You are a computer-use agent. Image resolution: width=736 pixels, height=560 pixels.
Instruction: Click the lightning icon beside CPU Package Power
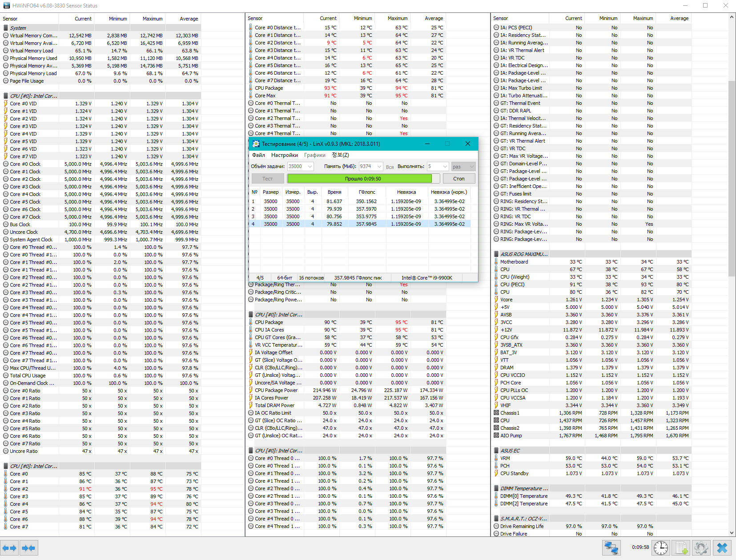coord(251,390)
